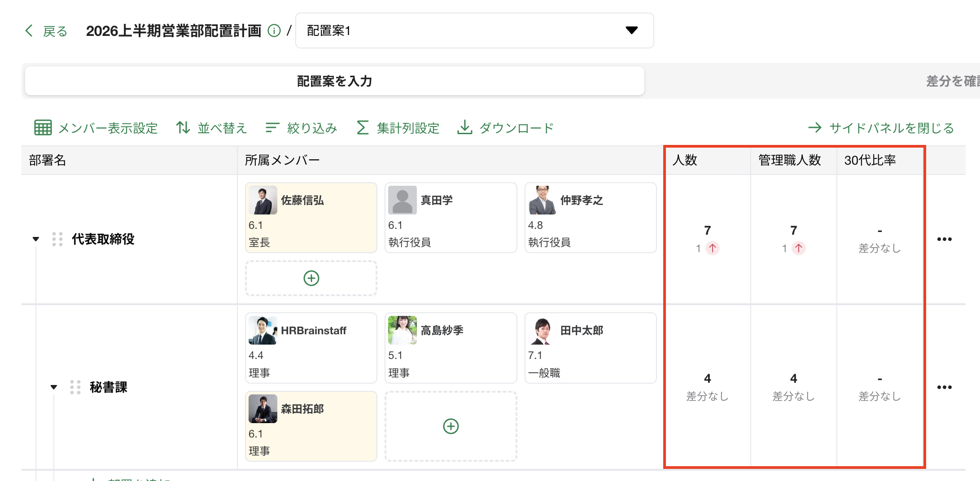Select the 配置案を入力 tab

(x=334, y=81)
